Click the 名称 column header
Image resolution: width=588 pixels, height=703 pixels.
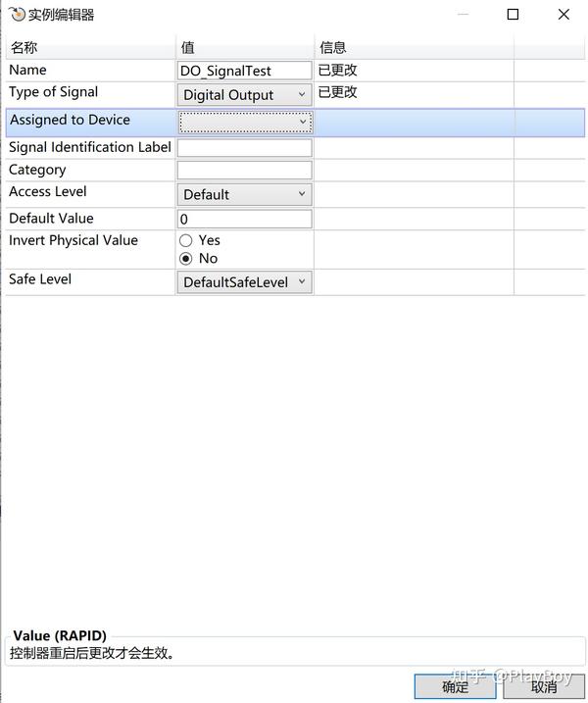click(x=90, y=47)
